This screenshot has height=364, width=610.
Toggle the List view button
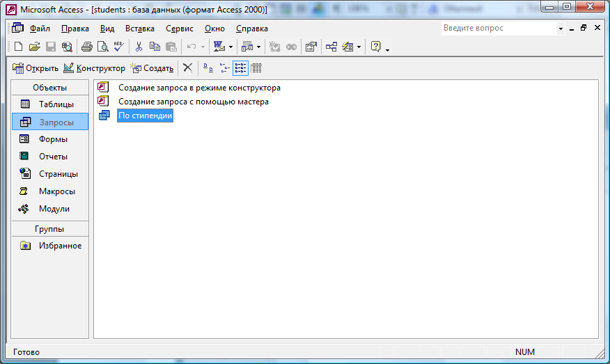point(240,68)
